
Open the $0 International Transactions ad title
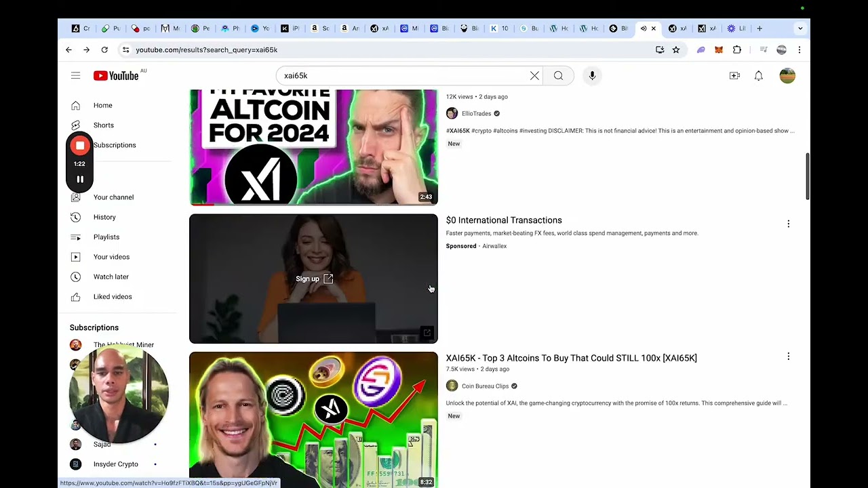pos(504,220)
